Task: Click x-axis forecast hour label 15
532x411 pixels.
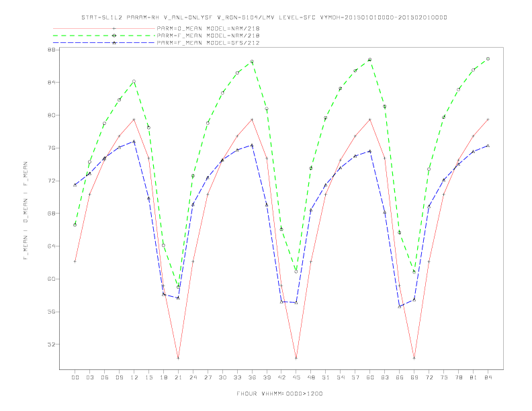Action: 148,377
